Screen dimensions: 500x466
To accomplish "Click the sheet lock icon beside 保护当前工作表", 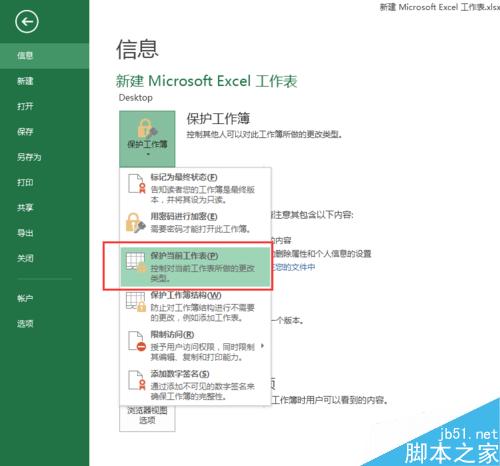I will coord(136,262).
